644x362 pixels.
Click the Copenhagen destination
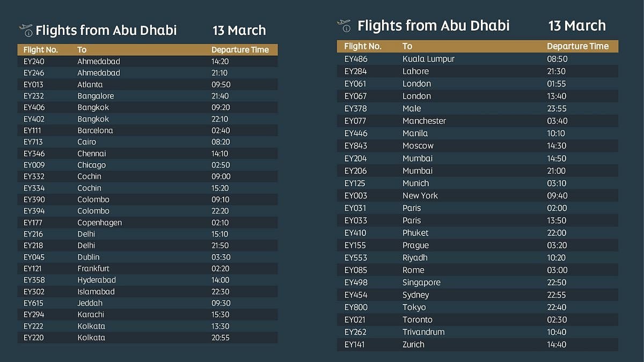pos(99,223)
